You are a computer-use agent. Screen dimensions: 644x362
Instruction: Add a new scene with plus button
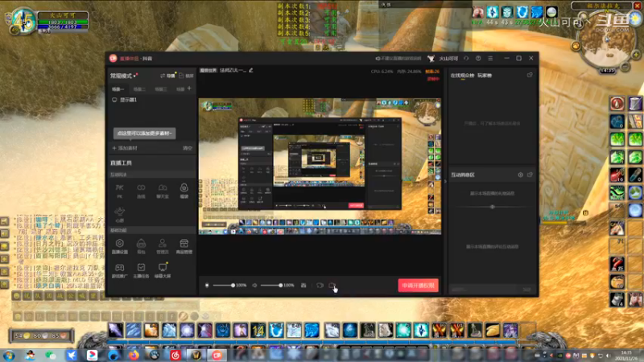(x=189, y=88)
